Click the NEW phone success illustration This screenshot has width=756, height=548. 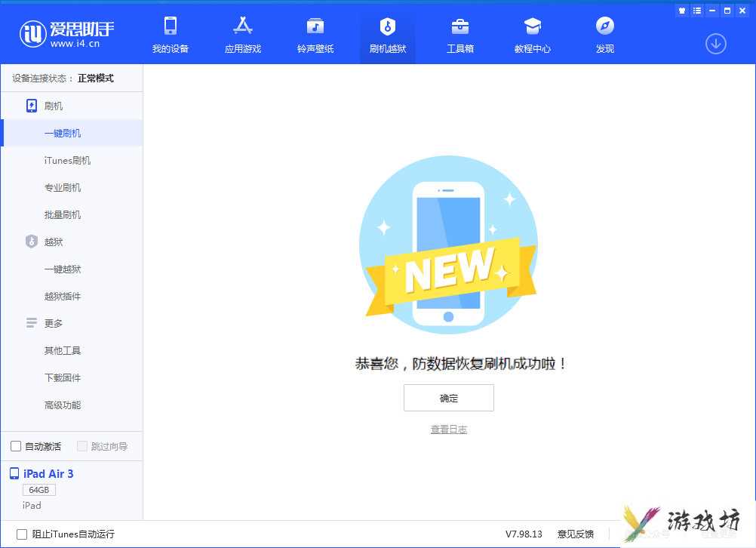coord(450,245)
